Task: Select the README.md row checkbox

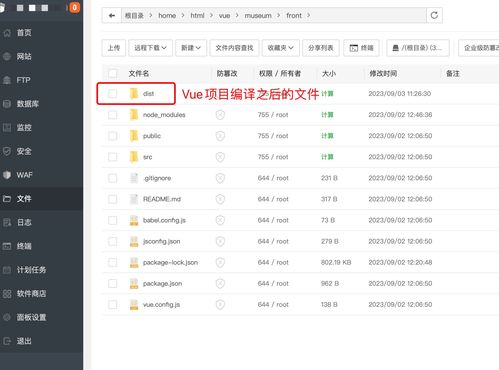Action: pyautogui.click(x=113, y=199)
